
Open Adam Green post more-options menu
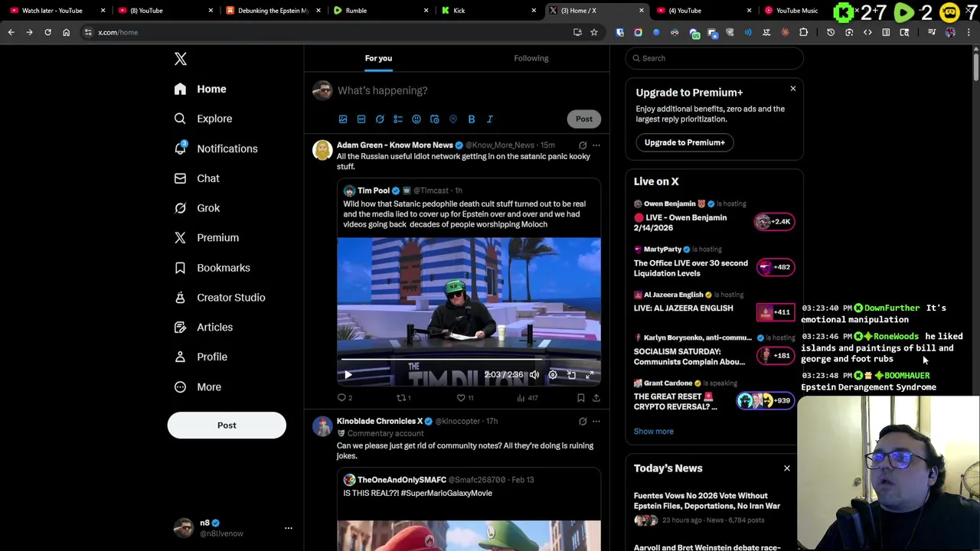596,145
